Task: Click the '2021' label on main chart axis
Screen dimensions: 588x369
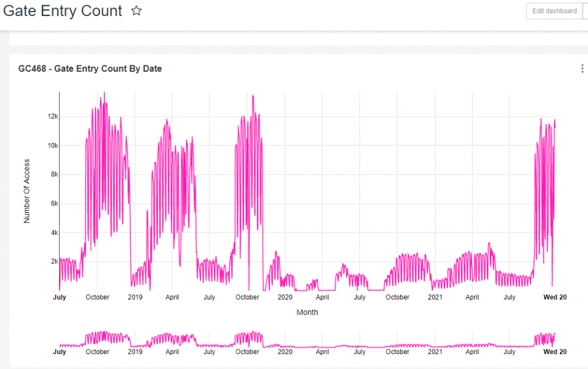Action: pos(435,297)
